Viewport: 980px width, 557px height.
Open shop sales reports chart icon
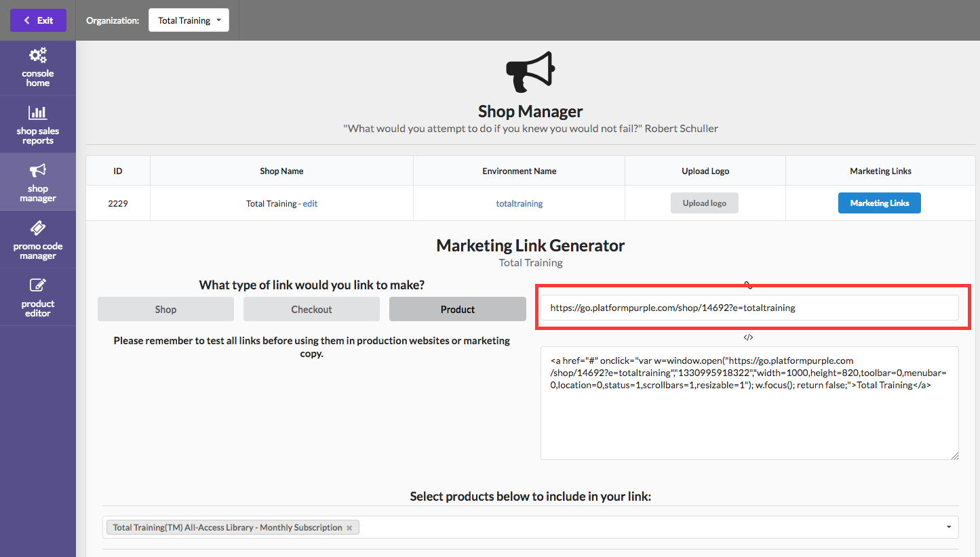[x=38, y=112]
